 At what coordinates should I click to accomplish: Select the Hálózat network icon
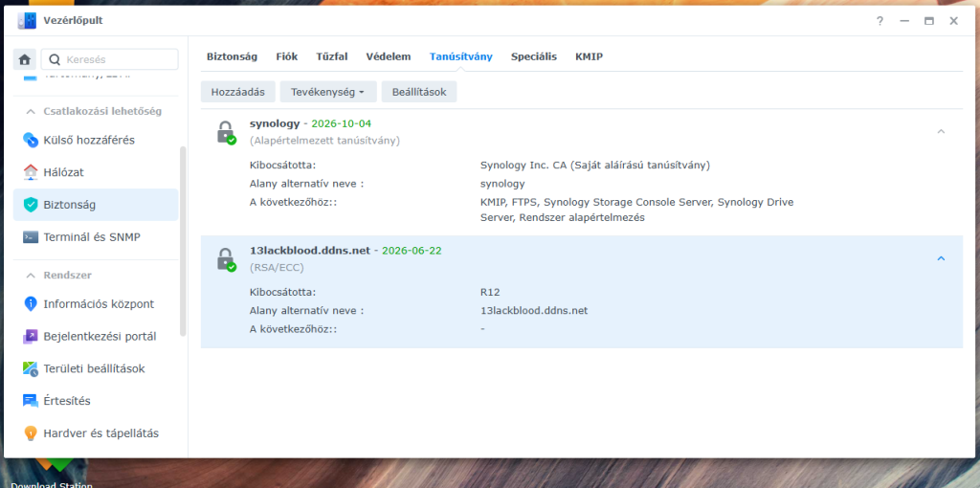(30, 172)
